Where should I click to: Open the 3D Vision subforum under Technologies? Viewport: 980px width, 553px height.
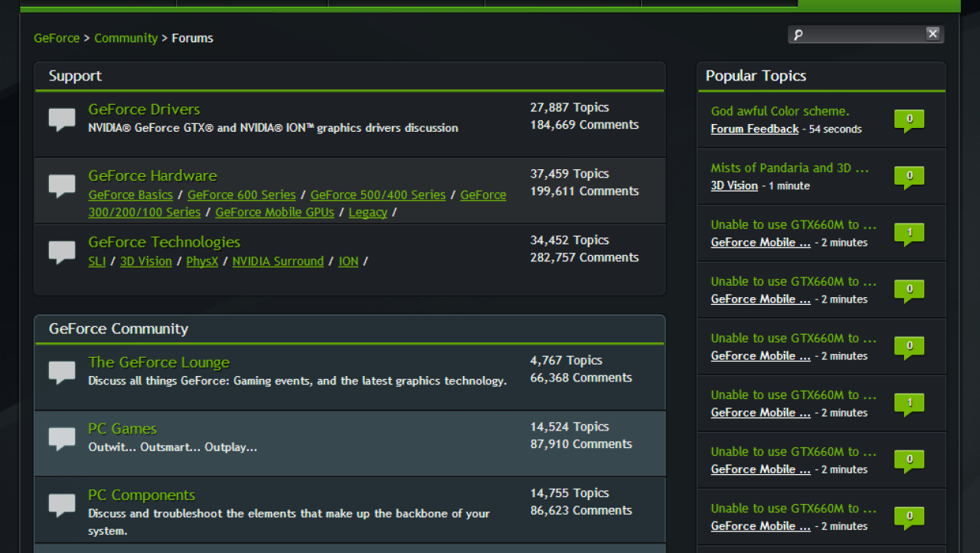tap(146, 261)
